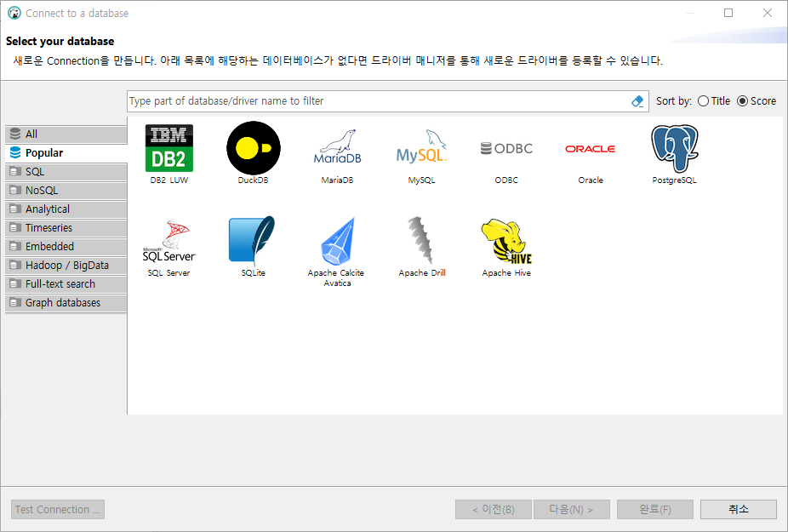Pick the SQL Server icon
The image size is (788, 532).
pyautogui.click(x=168, y=240)
